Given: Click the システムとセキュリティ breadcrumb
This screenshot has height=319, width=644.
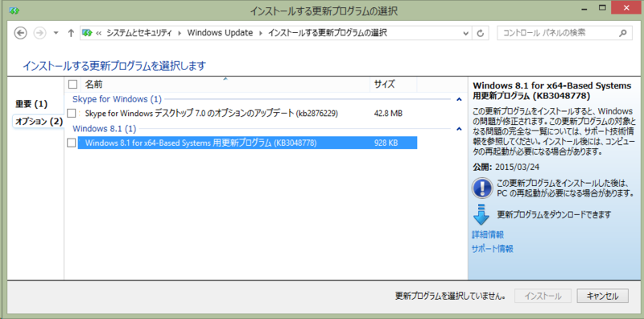Looking at the screenshot, I should click(138, 33).
